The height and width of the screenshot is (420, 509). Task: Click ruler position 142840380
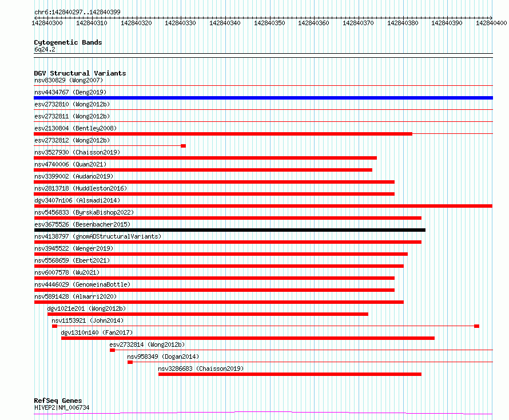[403, 23]
